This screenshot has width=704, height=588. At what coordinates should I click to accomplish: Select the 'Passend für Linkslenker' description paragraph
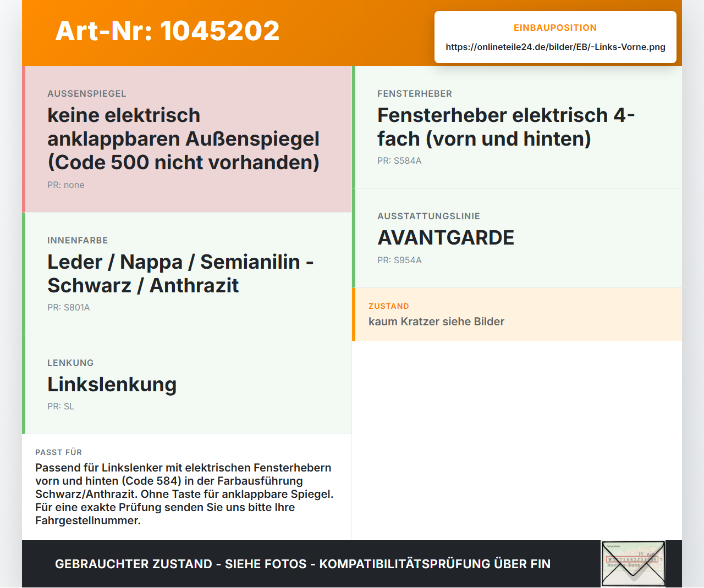click(x=185, y=494)
